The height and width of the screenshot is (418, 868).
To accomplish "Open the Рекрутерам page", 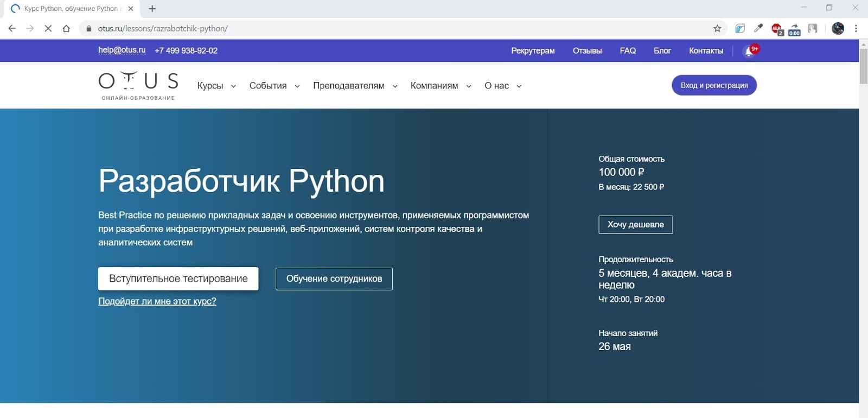I will click(533, 50).
